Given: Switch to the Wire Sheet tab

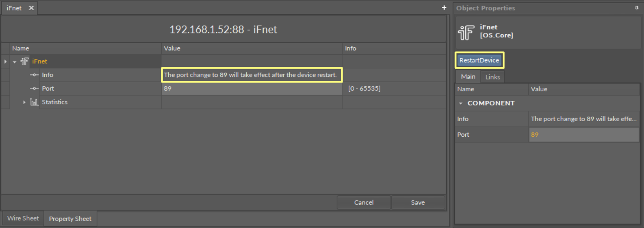Looking at the screenshot, I should [23, 218].
